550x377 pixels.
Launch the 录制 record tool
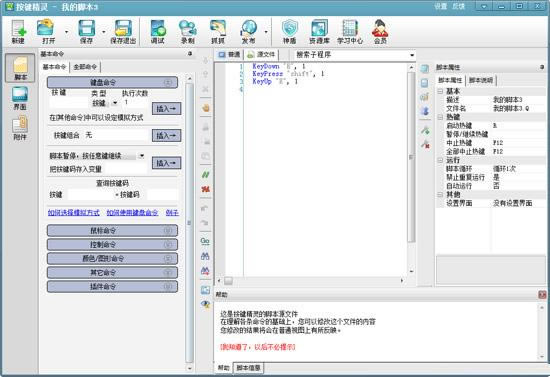pos(188,32)
